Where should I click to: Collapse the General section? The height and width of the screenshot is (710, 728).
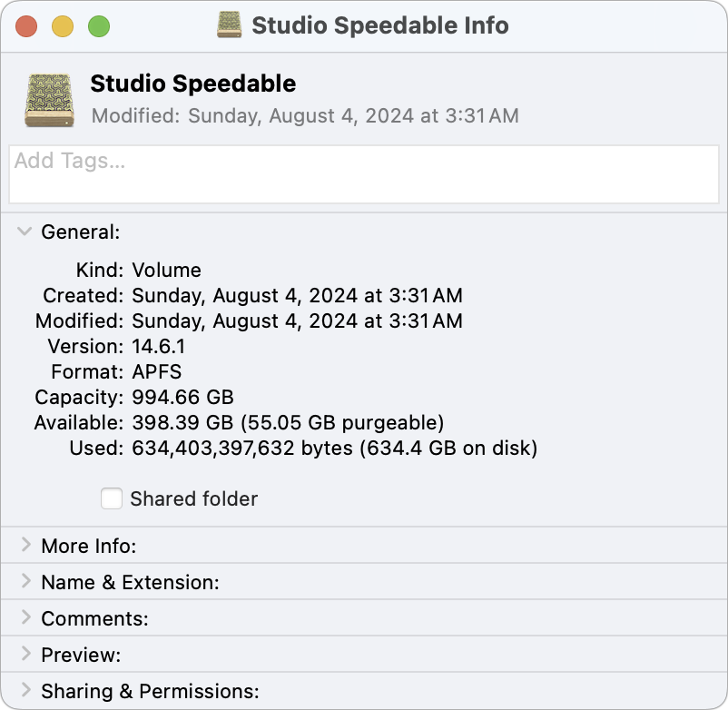pyautogui.click(x=25, y=232)
